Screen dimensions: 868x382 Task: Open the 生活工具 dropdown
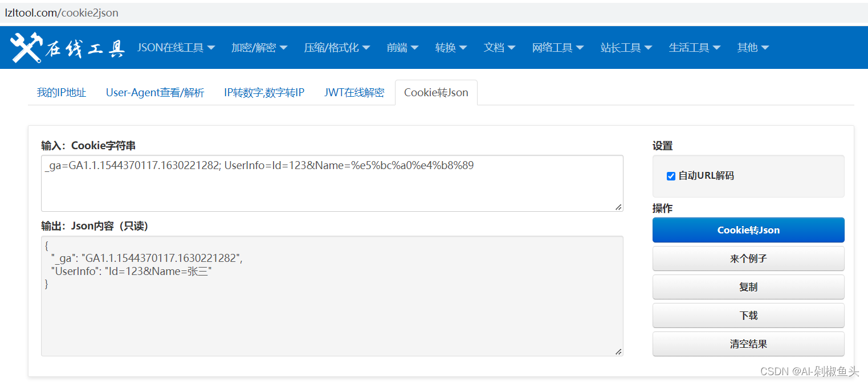694,47
